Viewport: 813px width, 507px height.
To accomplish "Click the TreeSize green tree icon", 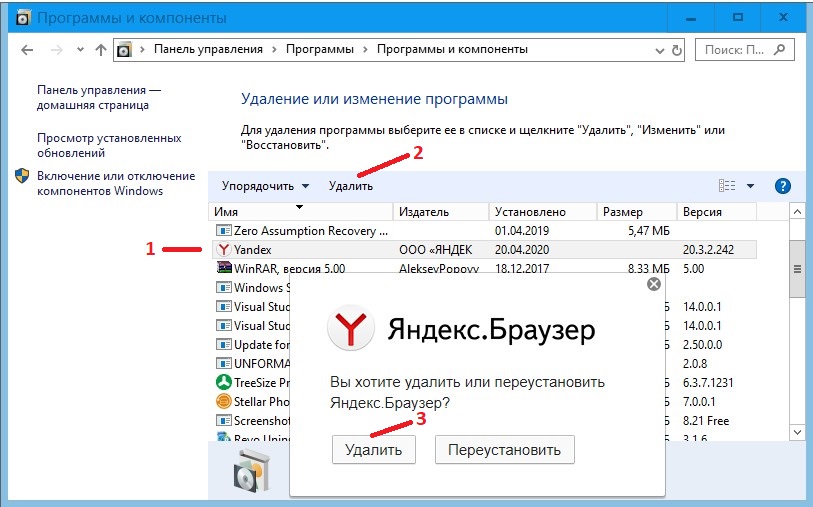I will [223, 382].
